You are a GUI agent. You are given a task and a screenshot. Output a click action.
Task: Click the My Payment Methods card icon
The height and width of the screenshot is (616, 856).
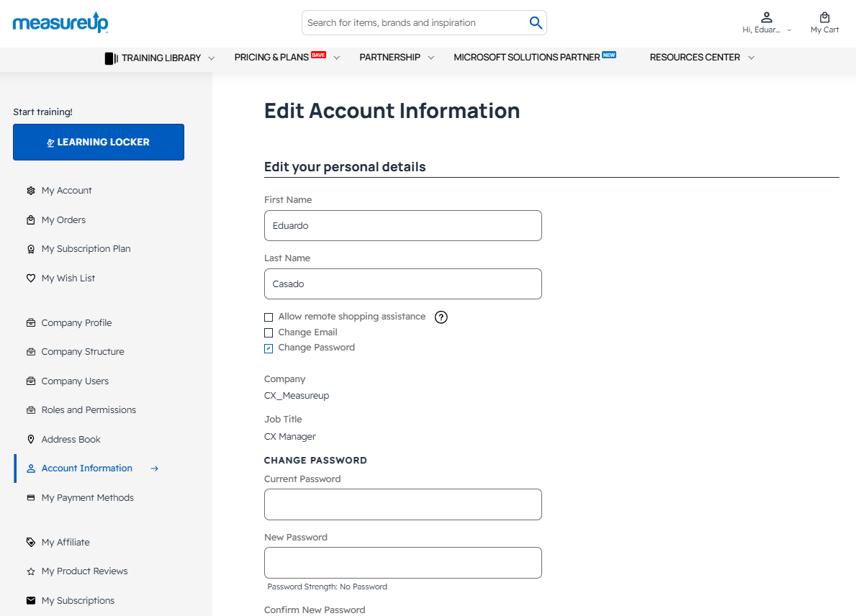pos(31,497)
